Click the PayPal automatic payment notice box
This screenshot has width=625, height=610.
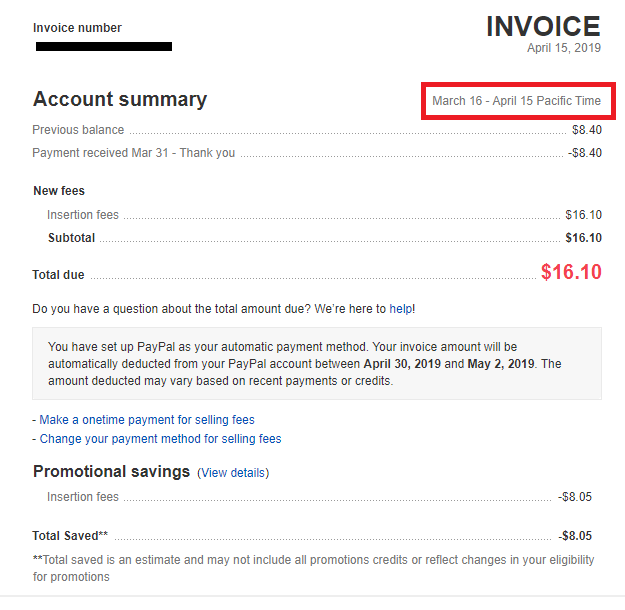pos(317,363)
